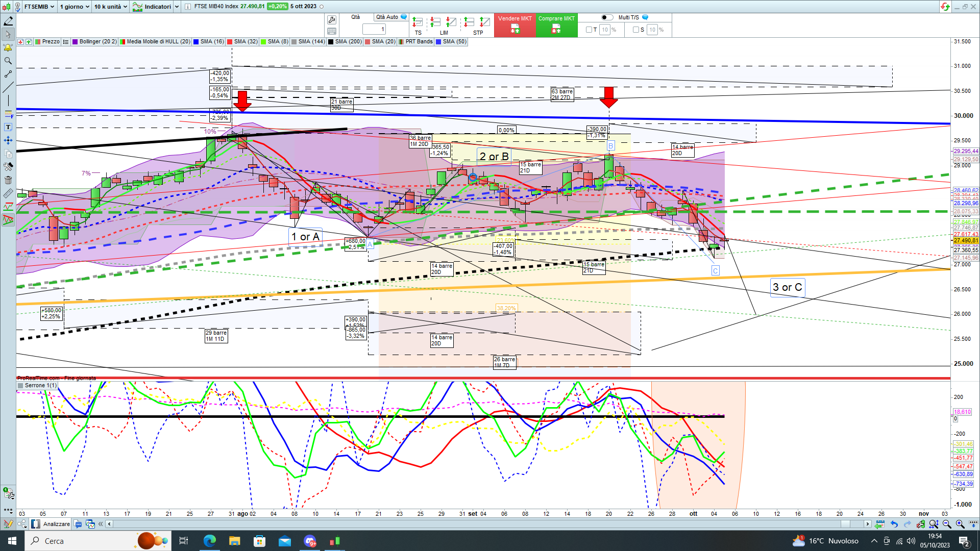Image resolution: width=980 pixels, height=551 pixels.
Task: Click the zoom in magnifier icon
Action: click(x=960, y=524)
